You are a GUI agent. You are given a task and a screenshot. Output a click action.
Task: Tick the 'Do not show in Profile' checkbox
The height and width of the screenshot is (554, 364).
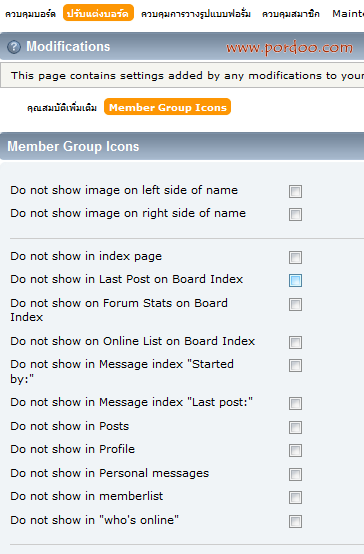(x=295, y=450)
